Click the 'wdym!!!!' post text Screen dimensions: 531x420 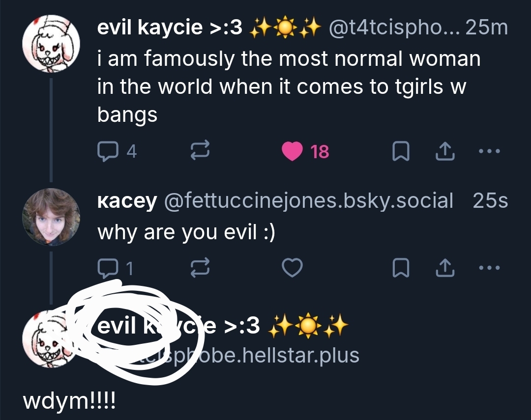click(x=69, y=401)
